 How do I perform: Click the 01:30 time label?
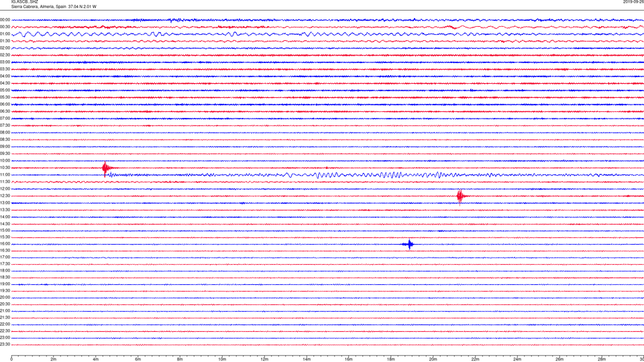(x=5, y=41)
